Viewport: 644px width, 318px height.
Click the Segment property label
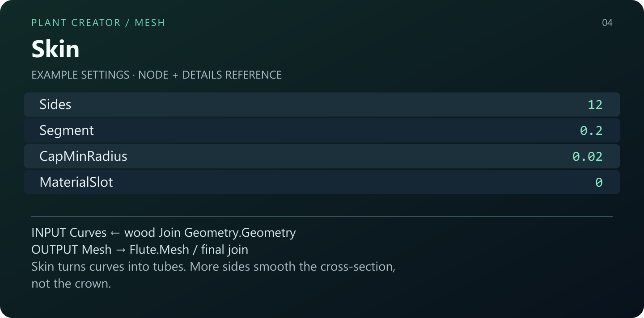67,130
